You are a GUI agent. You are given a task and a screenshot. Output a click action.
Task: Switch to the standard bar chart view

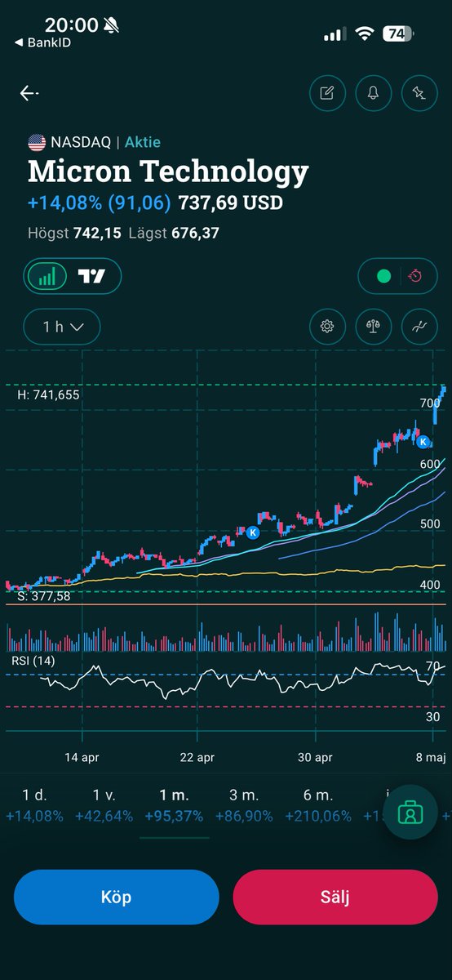(x=47, y=276)
